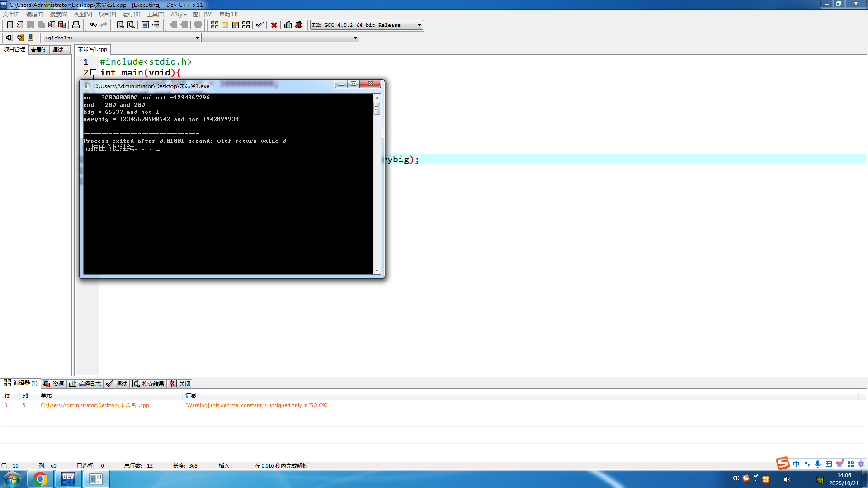Click the console window scrollbar down arrow
The width and height of the screenshot is (868, 488).
[x=377, y=270]
